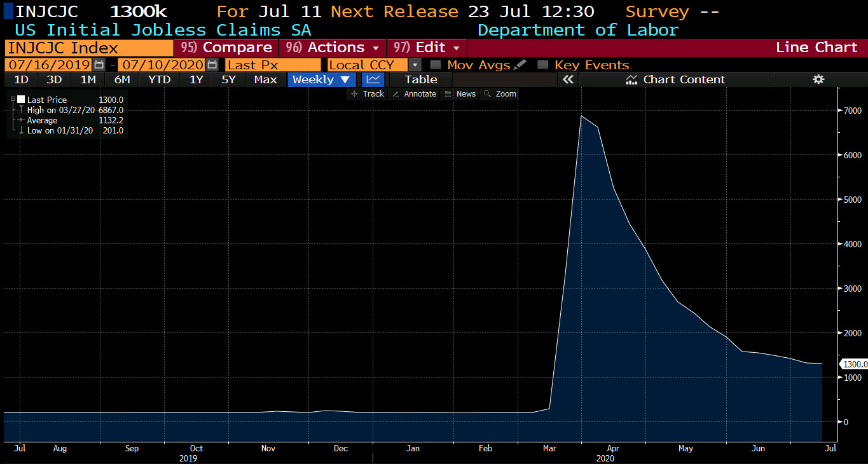Activate the Track crosshair tool
The width and height of the screenshot is (868, 464).
(x=367, y=94)
